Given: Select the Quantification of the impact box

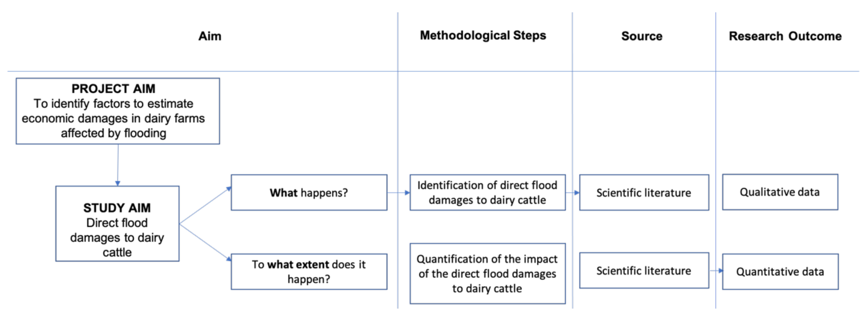Looking at the screenshot, I should click(x=487, y=273).
